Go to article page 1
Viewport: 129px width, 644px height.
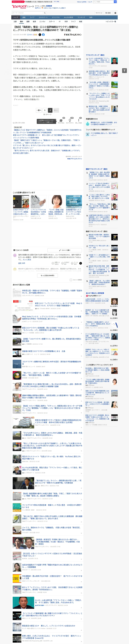pos(45,110)
